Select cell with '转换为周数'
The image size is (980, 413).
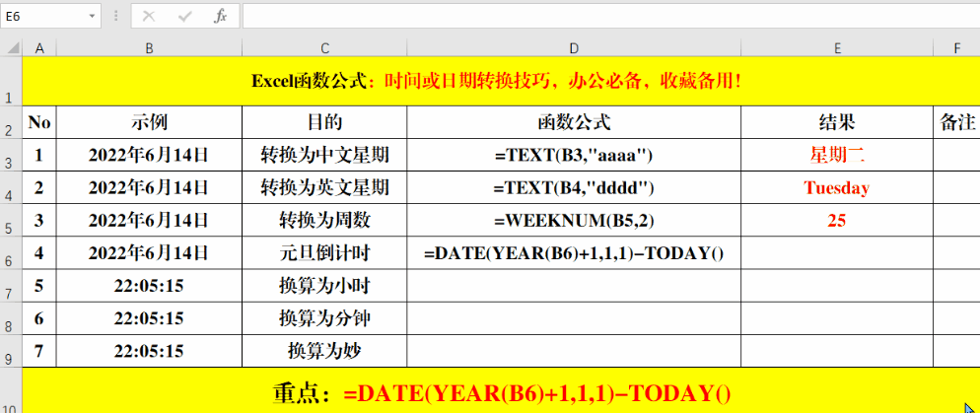pos(324,220)
